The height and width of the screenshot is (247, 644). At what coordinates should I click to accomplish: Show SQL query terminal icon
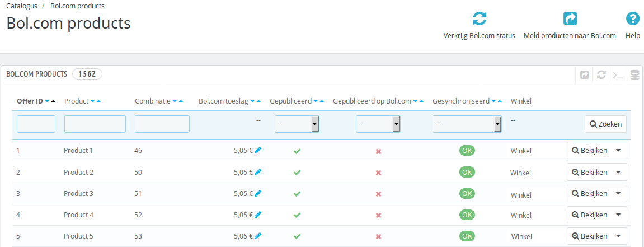pyautogui.click(x=618, y=75)
